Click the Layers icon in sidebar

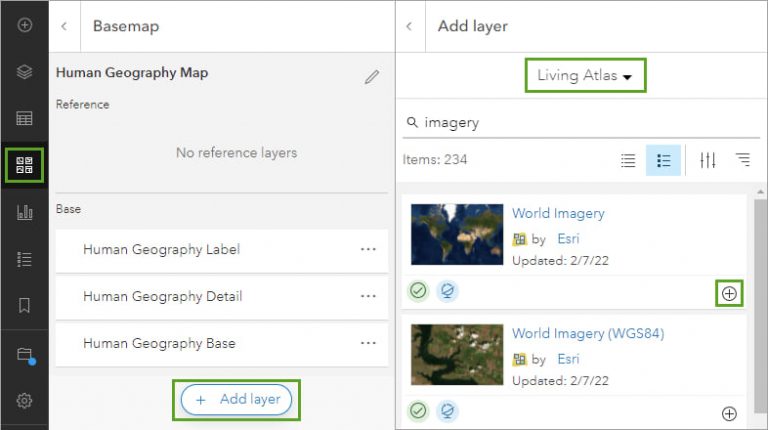click(x=25, y=71)
